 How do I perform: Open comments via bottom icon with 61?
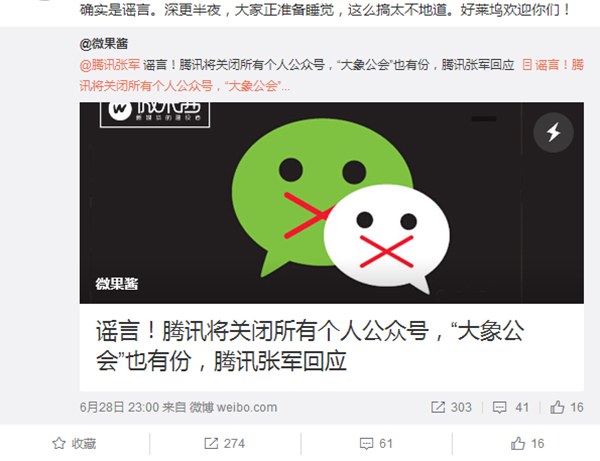pos(366,444)
